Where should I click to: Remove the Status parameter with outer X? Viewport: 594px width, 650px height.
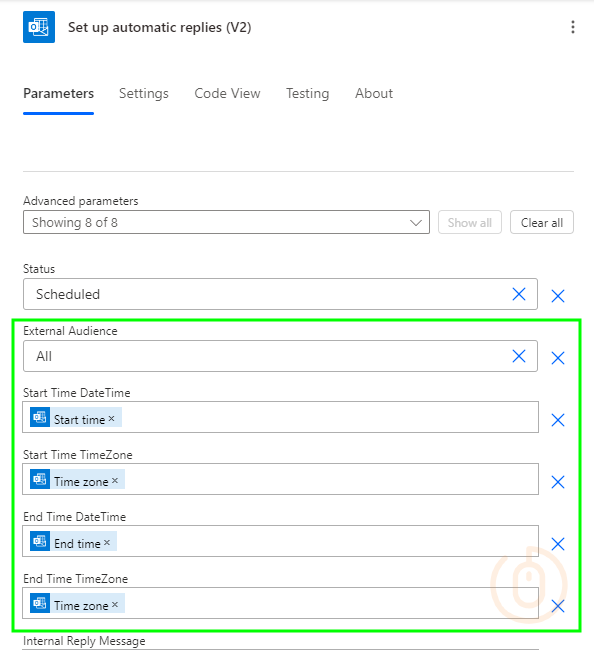(x=558, y=296)
